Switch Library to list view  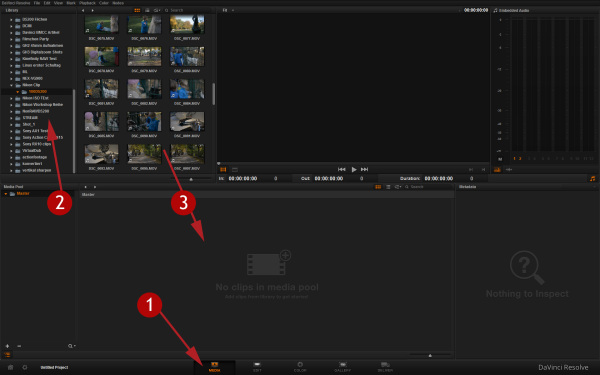[x=147, y=10]
